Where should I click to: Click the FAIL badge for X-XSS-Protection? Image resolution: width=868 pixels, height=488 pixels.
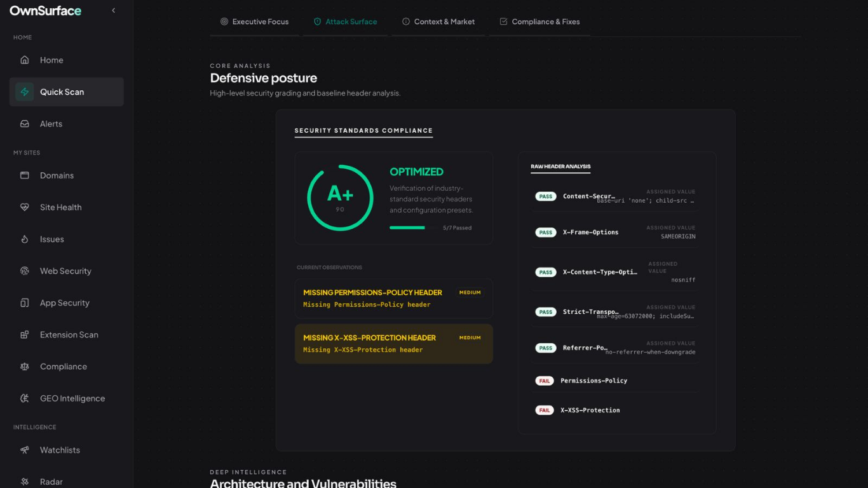pyautogui.click(x=545, y=410)
